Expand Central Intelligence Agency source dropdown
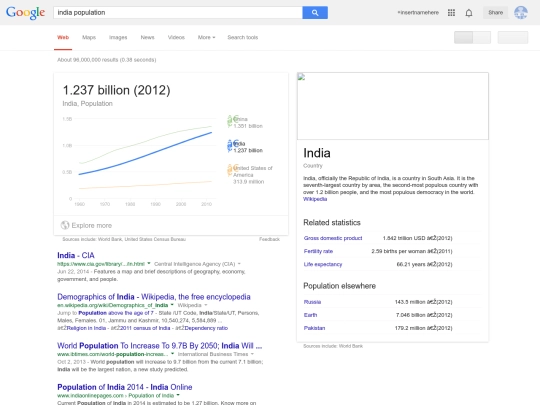The image size is (540, 405). point(239,264)
